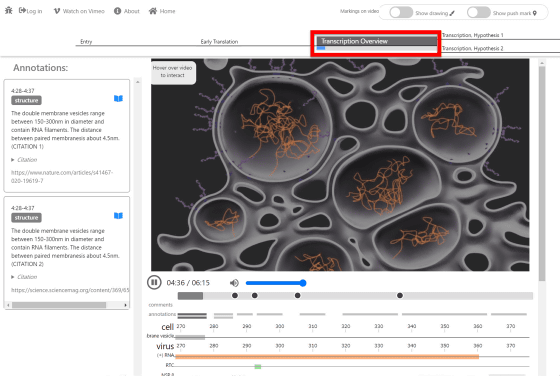Click the green RTC marker

click(258, 366)
